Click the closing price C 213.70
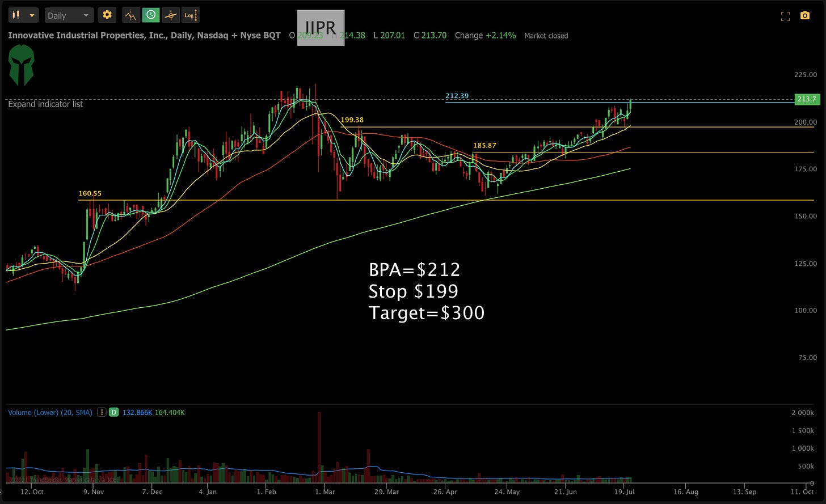This screenshot has height=504, width=826. [x=430, y=35]
